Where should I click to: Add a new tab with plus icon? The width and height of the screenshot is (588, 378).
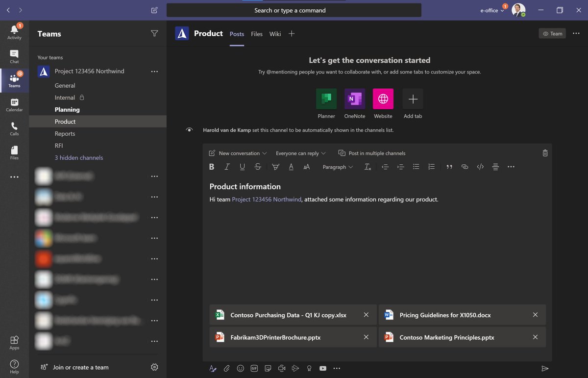pos(292,33)
